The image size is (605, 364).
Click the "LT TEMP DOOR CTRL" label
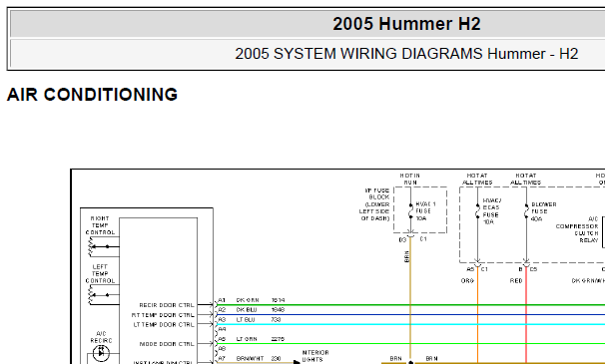pyautogui.click(x=164, y=325)
